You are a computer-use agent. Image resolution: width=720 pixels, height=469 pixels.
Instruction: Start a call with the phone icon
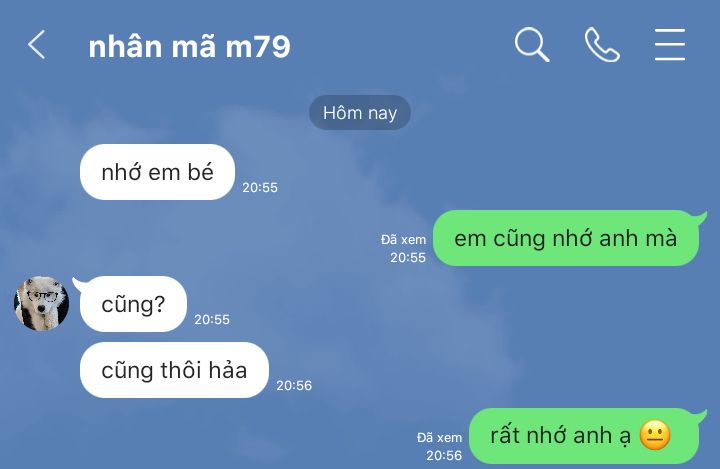[x=602, y=45]
